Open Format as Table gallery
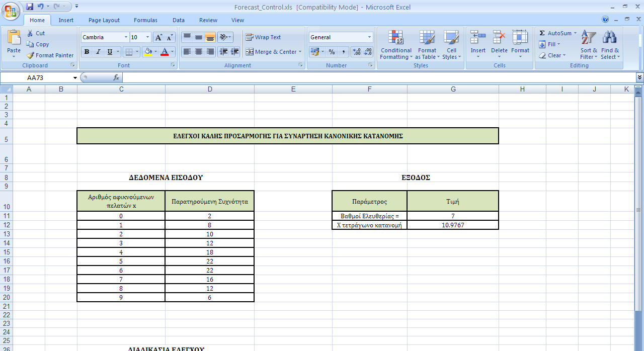The image size is (644, 351). coord(427,44)
